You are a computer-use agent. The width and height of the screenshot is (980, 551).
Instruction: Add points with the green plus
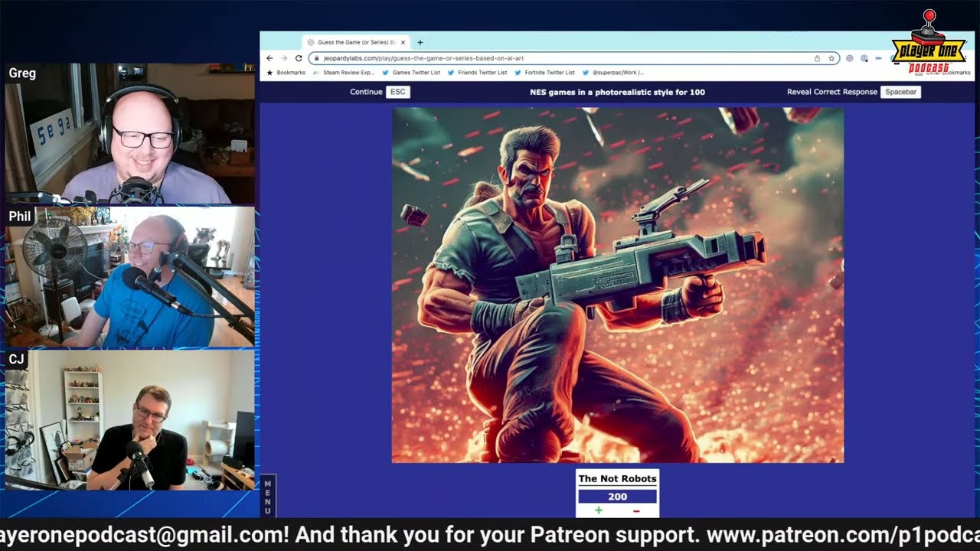599,510
